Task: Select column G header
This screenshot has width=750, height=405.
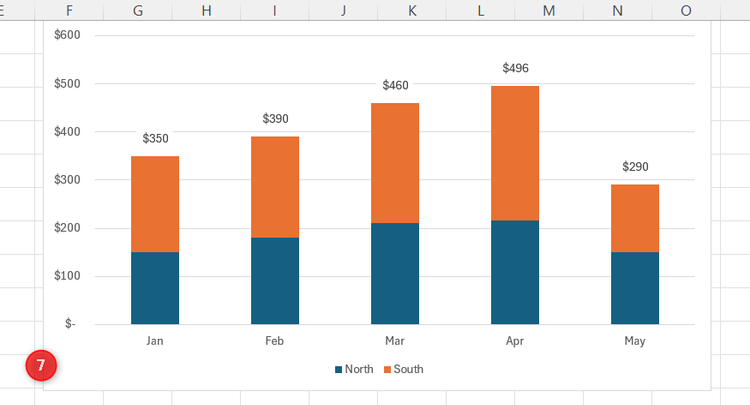Action: point(138,10)
